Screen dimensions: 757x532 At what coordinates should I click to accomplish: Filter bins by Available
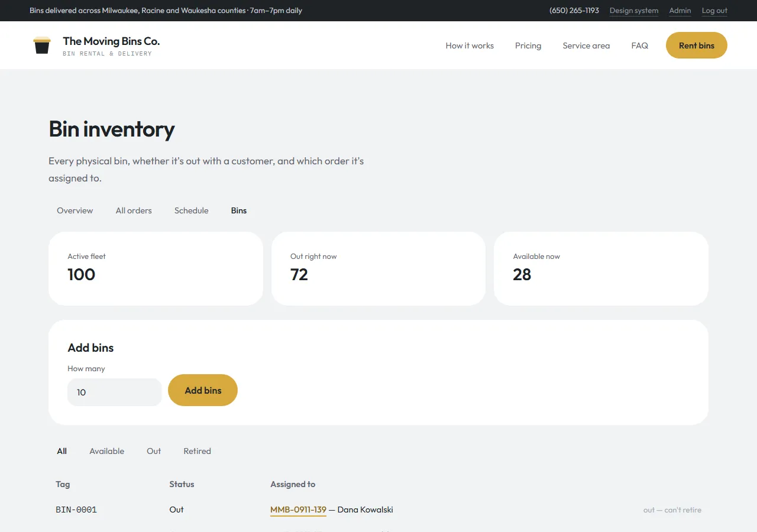[107, 451]
